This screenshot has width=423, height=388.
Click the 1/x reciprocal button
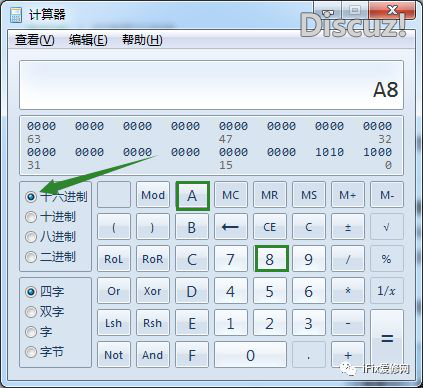(387, 291)
